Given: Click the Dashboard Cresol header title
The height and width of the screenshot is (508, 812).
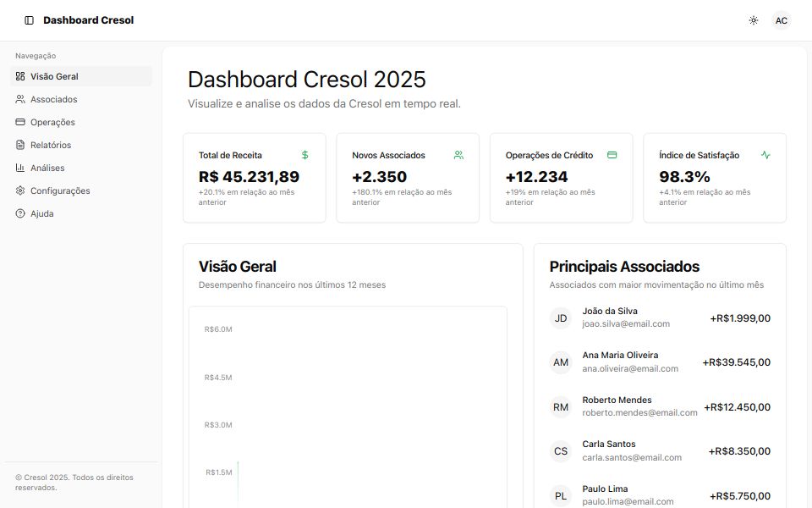Looking at the screenshot, I should pos(88,20).
